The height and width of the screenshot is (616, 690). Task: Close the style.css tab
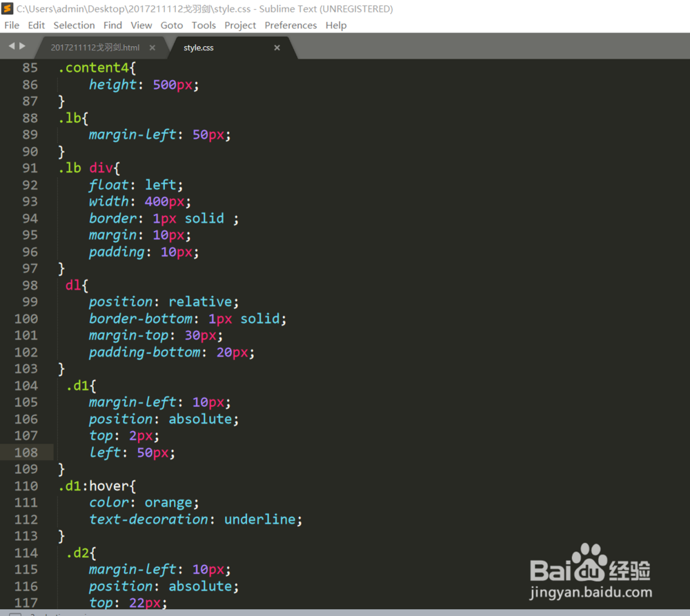pos(277,48)
